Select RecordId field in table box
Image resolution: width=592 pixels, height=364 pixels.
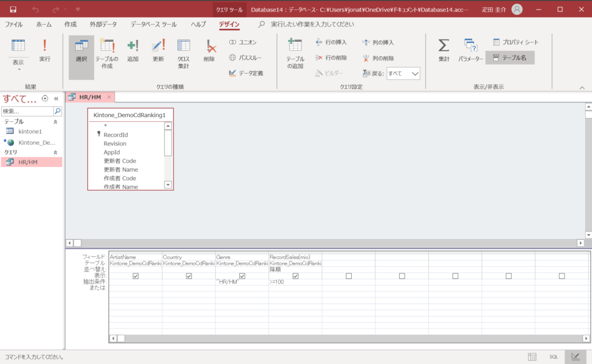[x=115, y=135]
